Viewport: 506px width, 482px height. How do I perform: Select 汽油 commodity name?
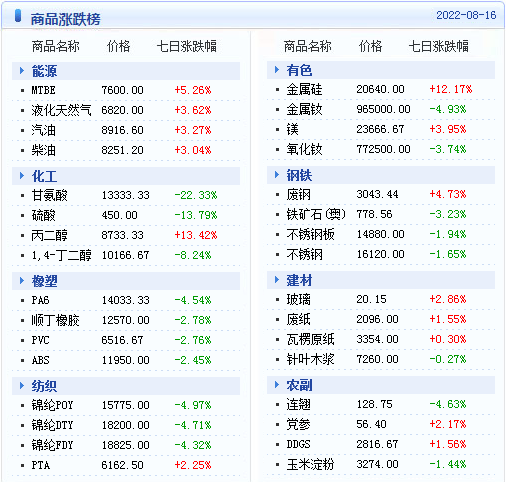[x=43, y=130]
